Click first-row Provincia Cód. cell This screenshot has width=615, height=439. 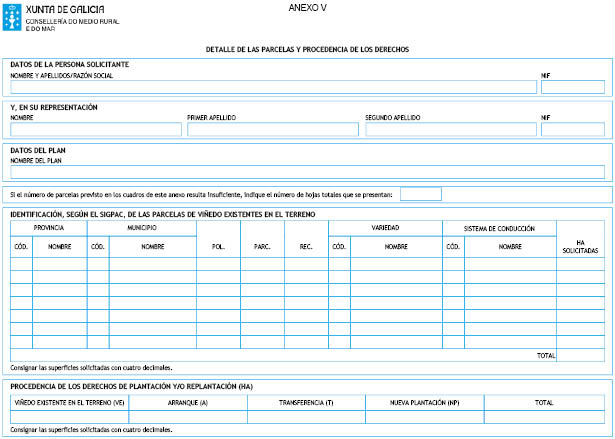click(21, 264)
